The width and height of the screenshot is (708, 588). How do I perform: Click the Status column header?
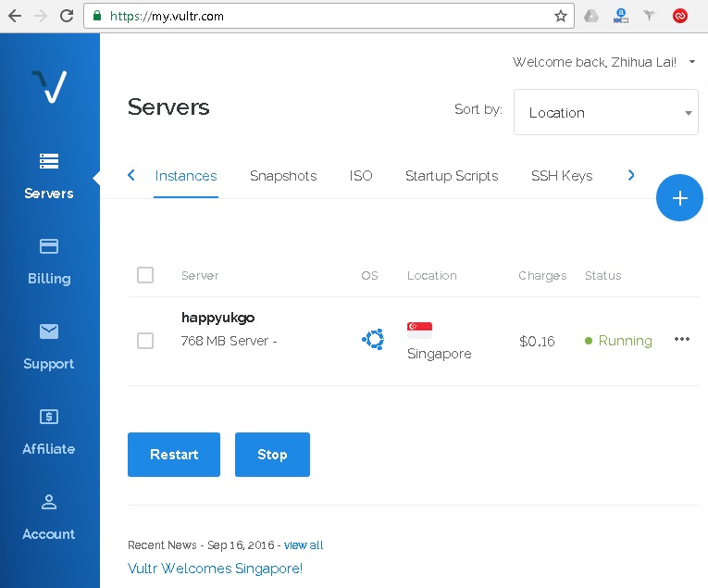pos(603,276)
